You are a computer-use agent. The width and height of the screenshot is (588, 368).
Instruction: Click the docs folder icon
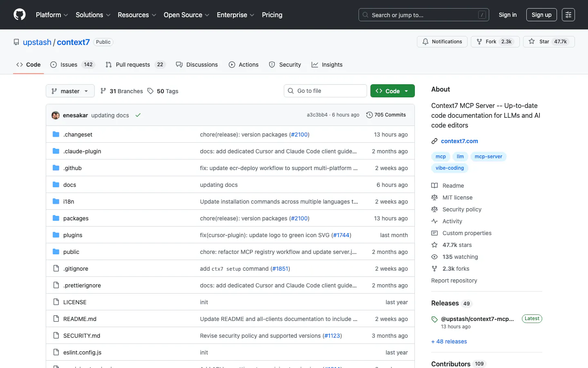[x=56, y=185]
